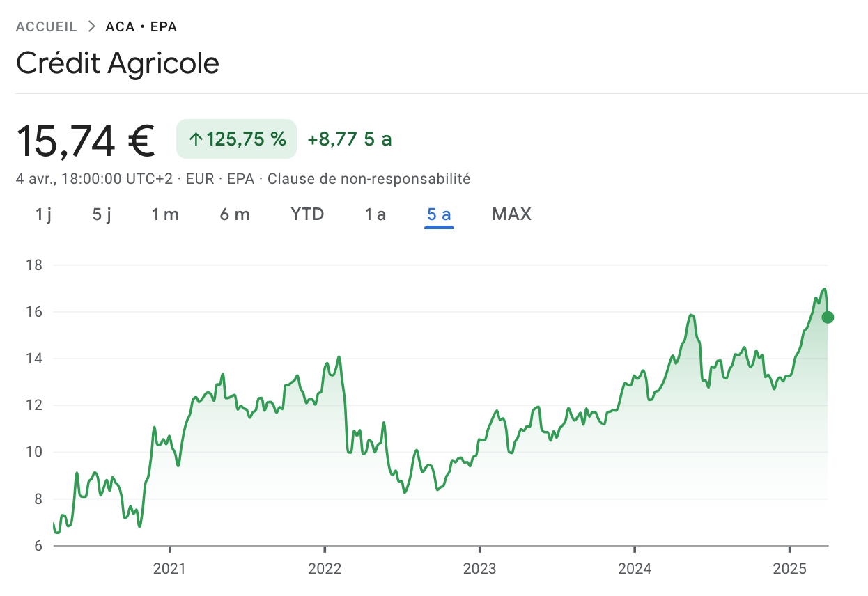This screenshot has width=868, height=596.
Task: Click the 4 avr., 18:00:00 UTC+2 timestamp
Action: (94, 179)
